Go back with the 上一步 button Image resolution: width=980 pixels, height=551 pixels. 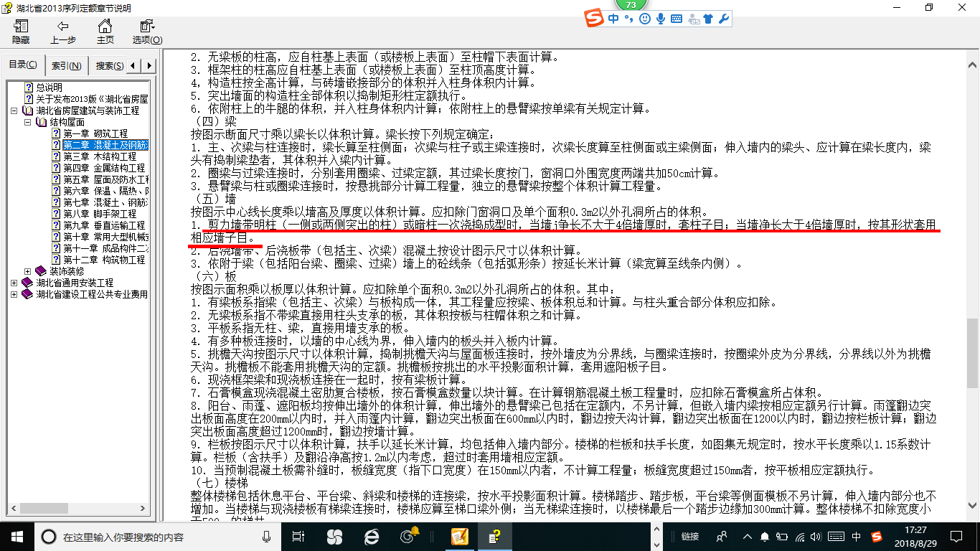pyautogui.click(x=63, y=32)
